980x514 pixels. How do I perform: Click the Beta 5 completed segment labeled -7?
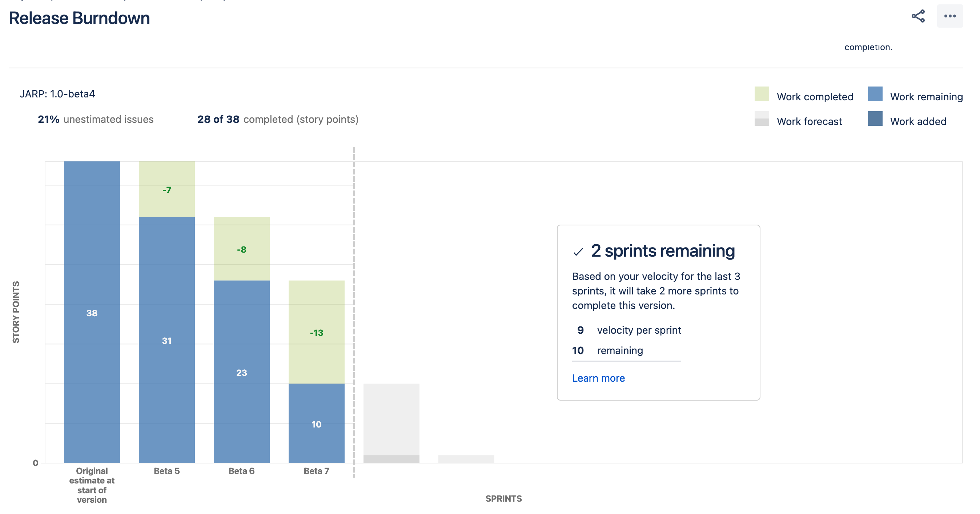pyautogui.click(x=166, y=189)
